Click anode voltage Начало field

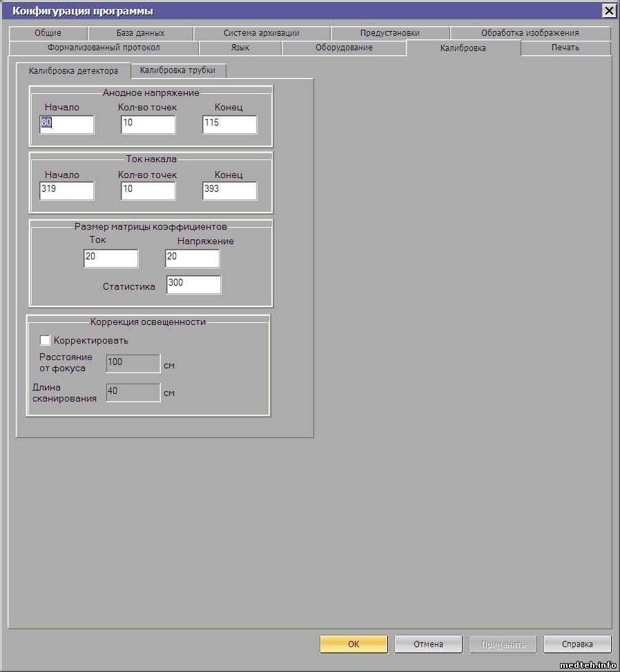click(67, 124)
